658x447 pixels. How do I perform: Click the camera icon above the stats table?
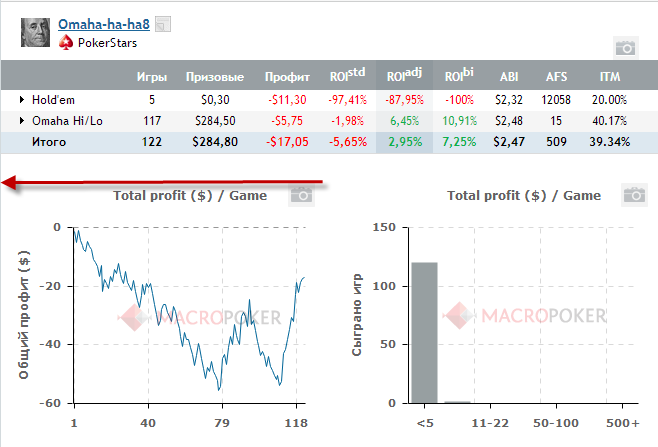point(625,47)
